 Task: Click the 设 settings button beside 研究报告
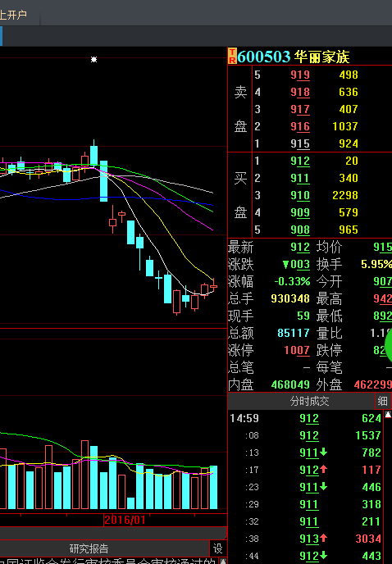[x=218, y=548]
